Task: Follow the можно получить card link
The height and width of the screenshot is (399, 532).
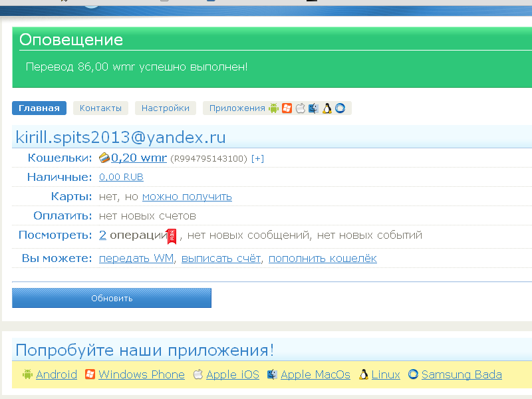Action: pyautogui.click(x=187, y=197)
